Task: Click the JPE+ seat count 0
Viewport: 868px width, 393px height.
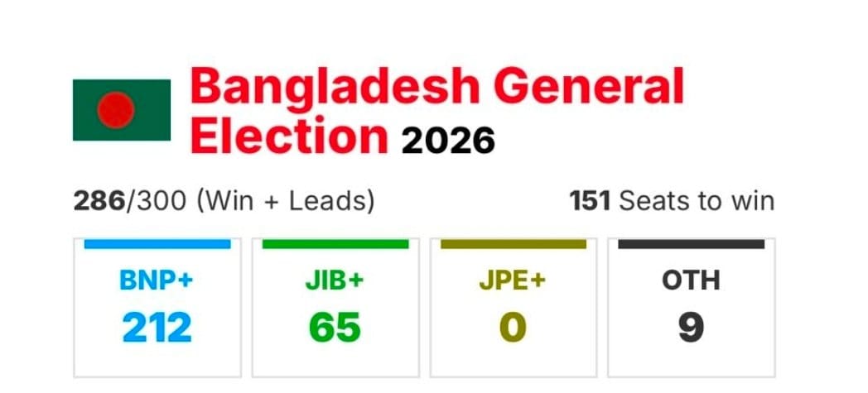Action: pyautogui.click(x=513, y=328)
